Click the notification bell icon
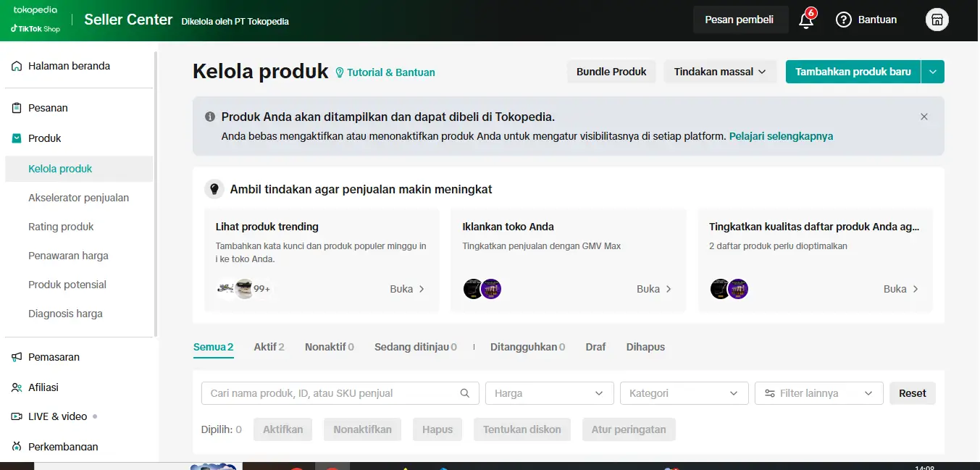 (x=805, y=20)
